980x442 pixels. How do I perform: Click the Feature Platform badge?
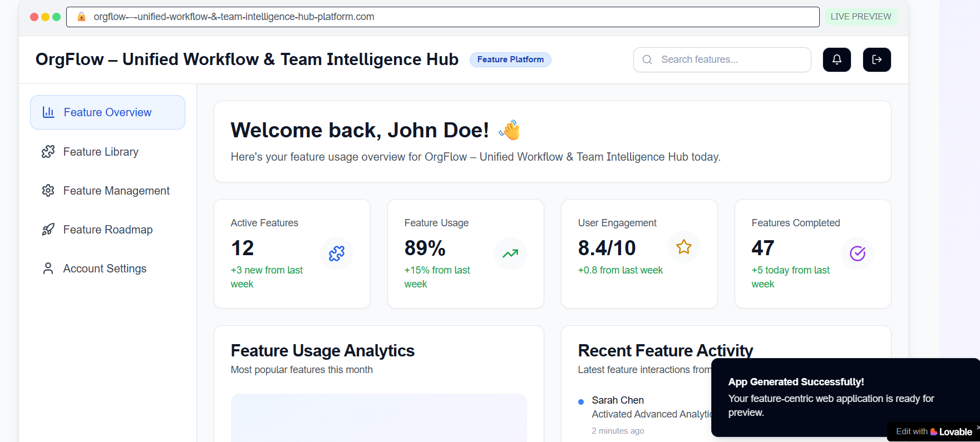(x=510, y=59)
